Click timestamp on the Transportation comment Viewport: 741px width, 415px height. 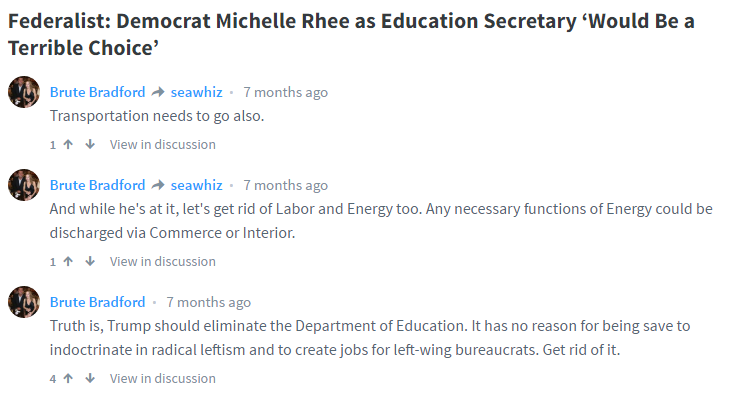285,92
